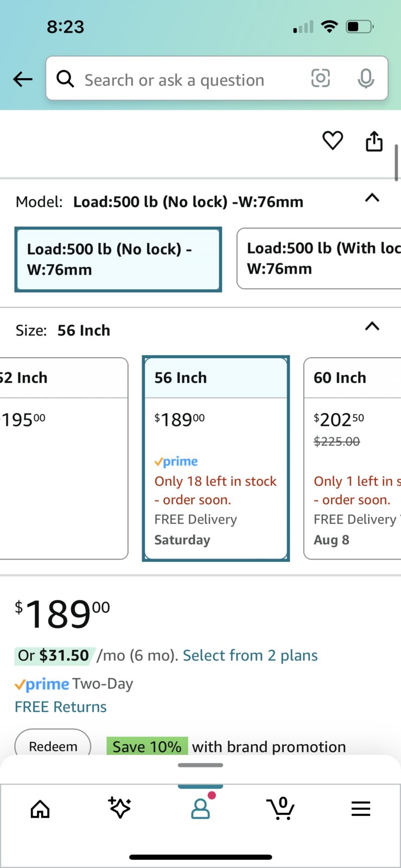Image resolution: width=401 pixels, height=868 pixels.
Task: Go to Home tab icon
Action: tap(40, 809)
